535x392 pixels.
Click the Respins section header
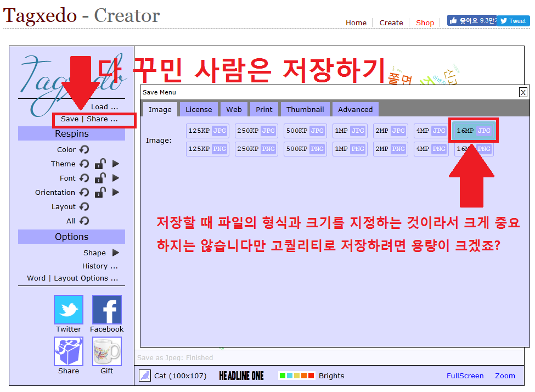tap(72, 133)
